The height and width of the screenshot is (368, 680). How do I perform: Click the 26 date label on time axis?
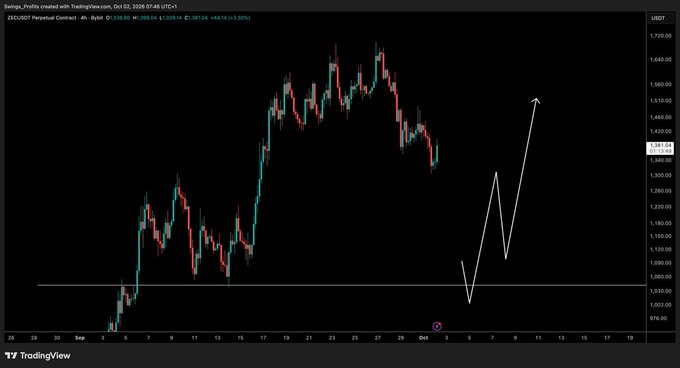[11, 338]
